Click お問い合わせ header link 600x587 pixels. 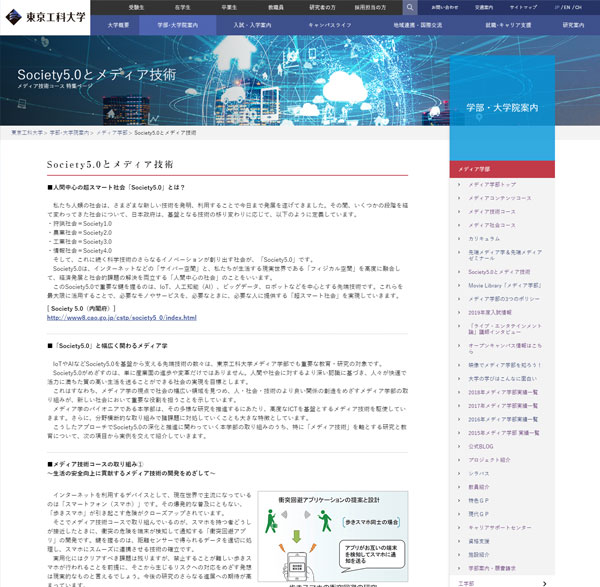tap(444, 7)
